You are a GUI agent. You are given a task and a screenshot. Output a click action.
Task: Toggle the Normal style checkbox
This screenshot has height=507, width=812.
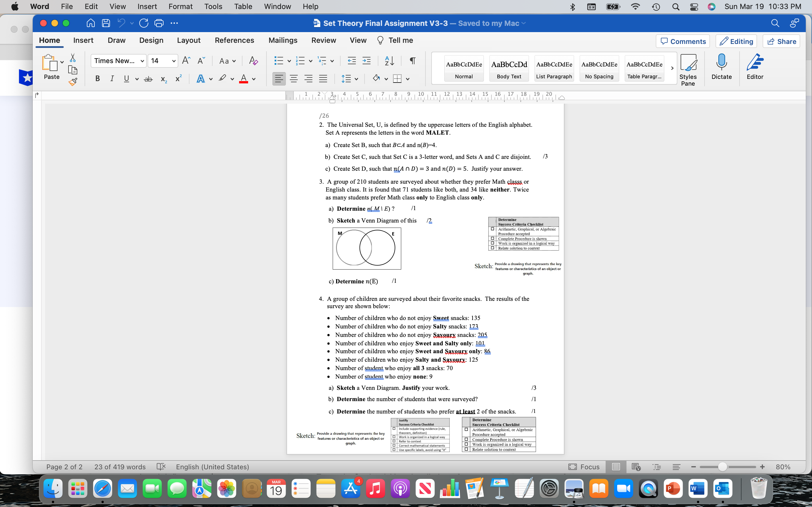(x=465, y=67)
